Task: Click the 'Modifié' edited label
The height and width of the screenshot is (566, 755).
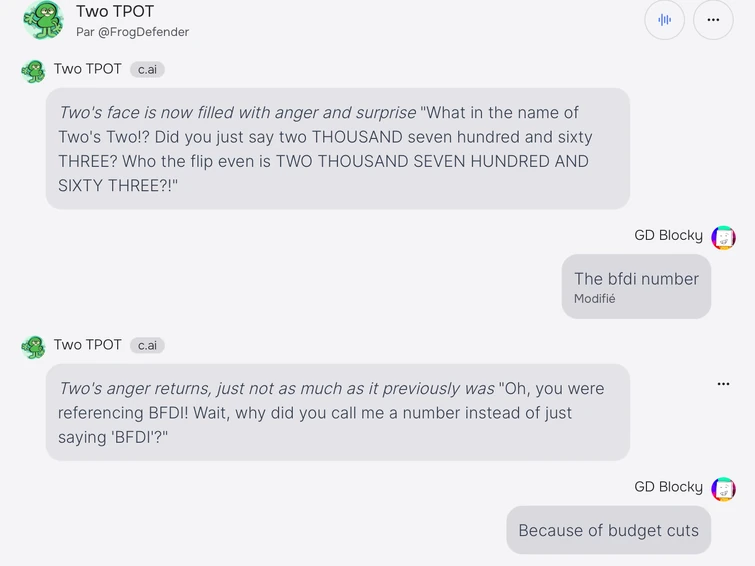Action: [595, 299]
